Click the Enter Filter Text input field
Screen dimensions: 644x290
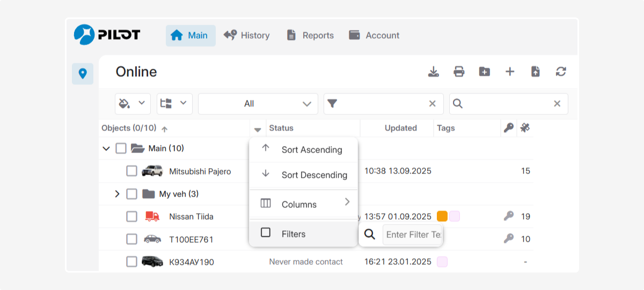coord(412,235)
